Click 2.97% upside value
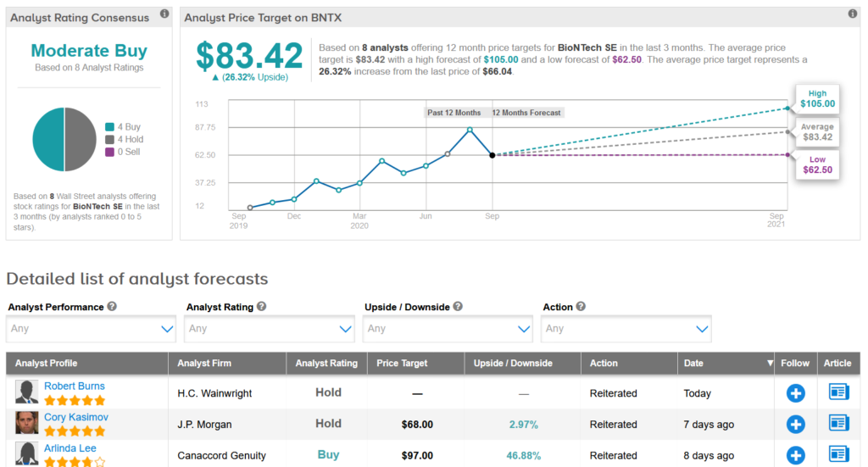The height and width of the screenshot is (467, 868). coord(524,425)
